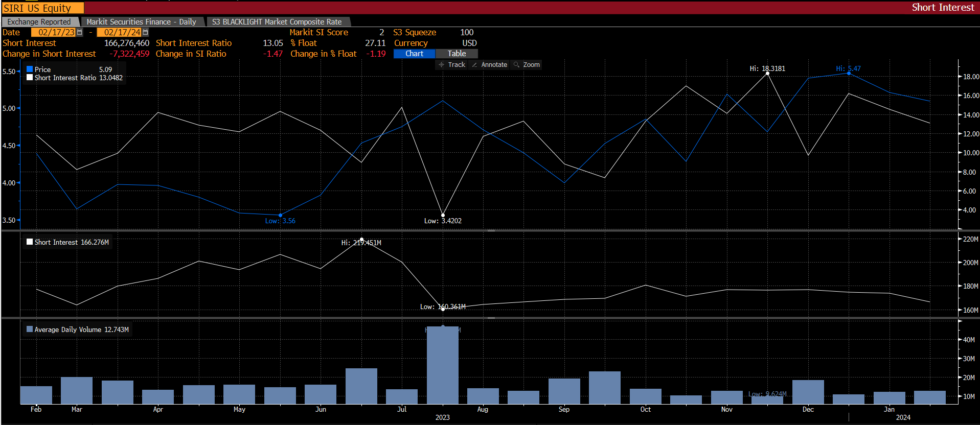Click the Short Interest value 166,276,460
The height and width of the screenshot is (425, 980).
127,43
